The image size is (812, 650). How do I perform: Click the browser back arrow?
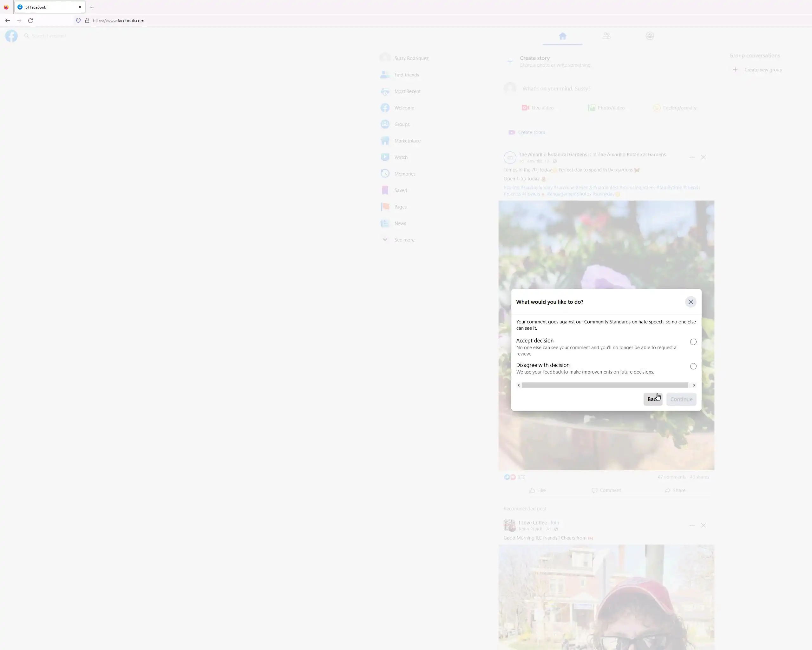[x=8, y=21]
